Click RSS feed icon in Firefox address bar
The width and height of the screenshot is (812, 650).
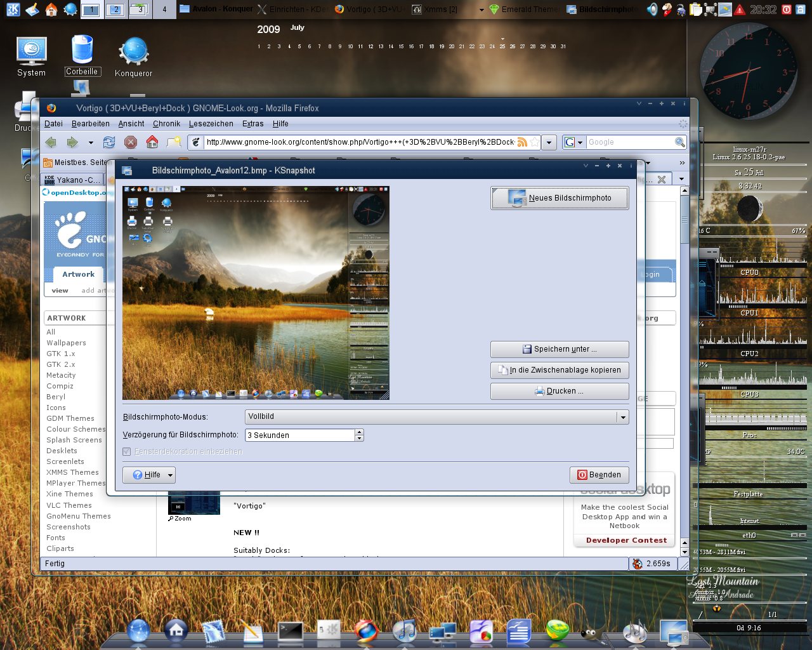click(522, 142)
